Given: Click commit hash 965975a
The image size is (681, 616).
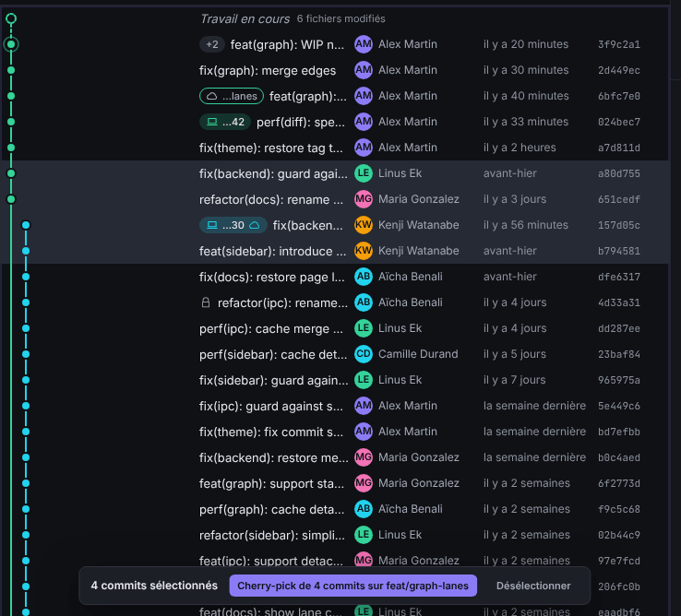Looking at the screenshot, I should click(x=619, y=380).
